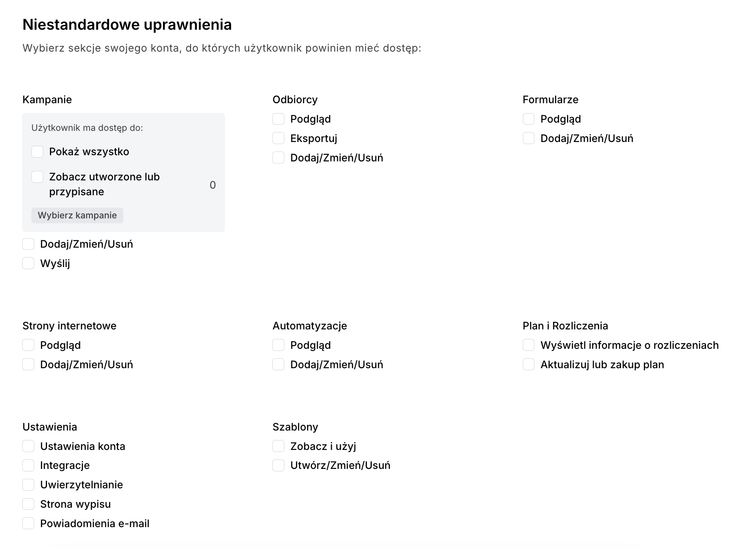
Task: Click the Wybierz kampanie button
Action: (x=77, y=215)
